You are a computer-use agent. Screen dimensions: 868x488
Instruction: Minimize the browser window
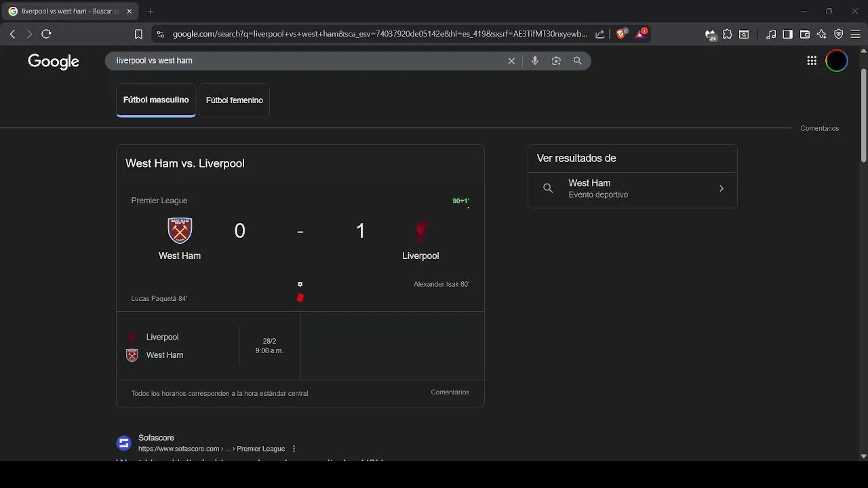click(x=803, y=12)
